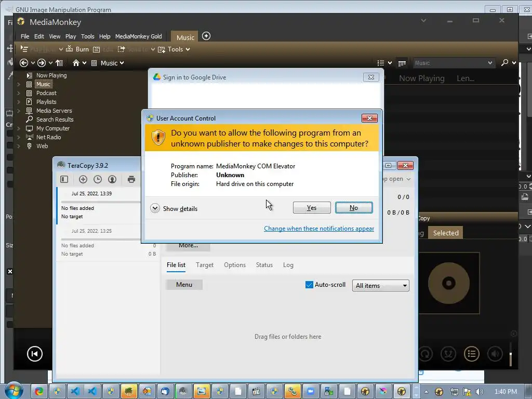Open the Back history dropdown arrow
Image resolution: width=532 pixels, height=399 pixels.
(x=33, y=63)
